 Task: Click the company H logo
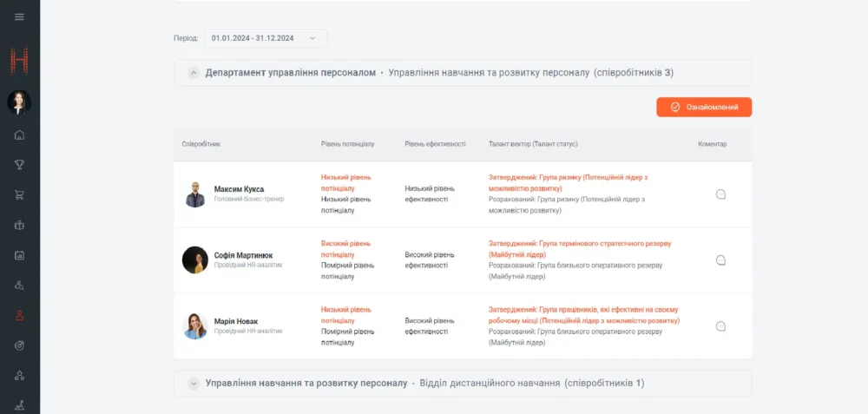19,61
